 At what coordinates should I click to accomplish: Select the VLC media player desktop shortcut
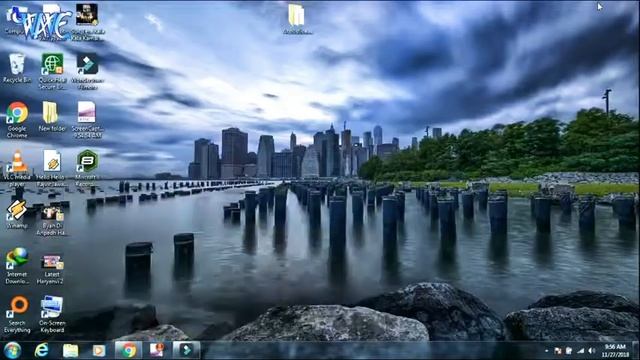pyautogui.click(x=17, y=168)
